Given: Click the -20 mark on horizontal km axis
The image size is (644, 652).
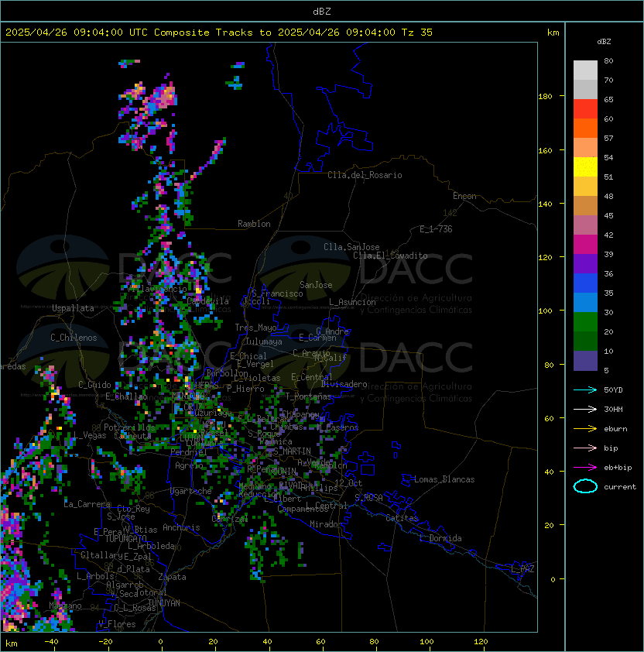Looking at the screenshot, I should click(x=105, y=642).
